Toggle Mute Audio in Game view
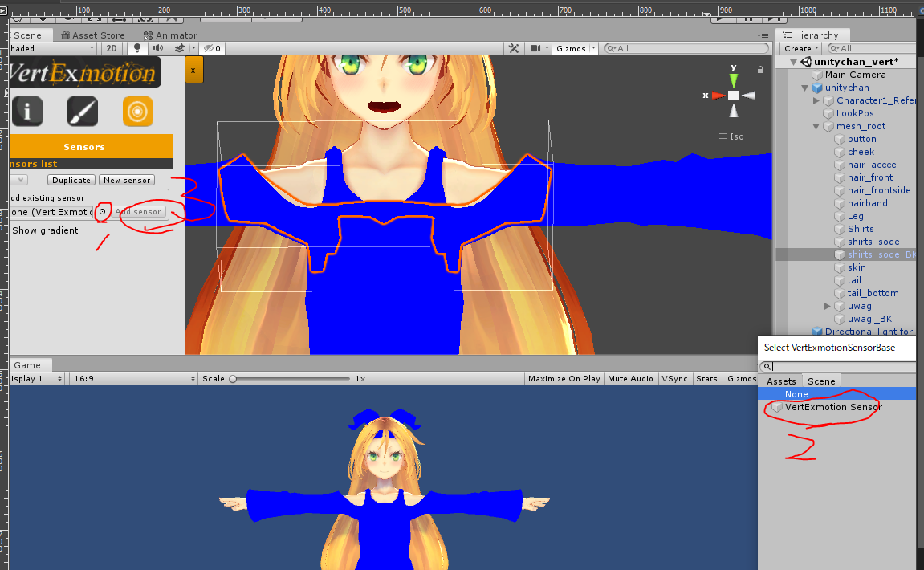This screenshot has height=570, width=924. (x=630, y=378)
